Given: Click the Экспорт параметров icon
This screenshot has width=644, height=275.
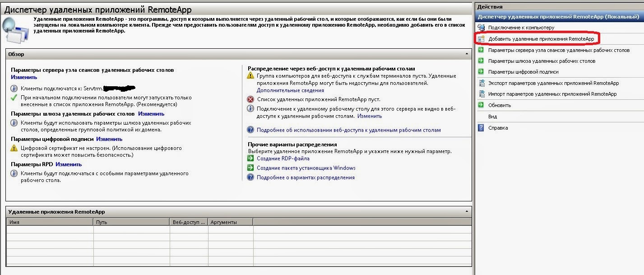Looking at the screenshot, I should pyautogui.click(x=481, y=83).
